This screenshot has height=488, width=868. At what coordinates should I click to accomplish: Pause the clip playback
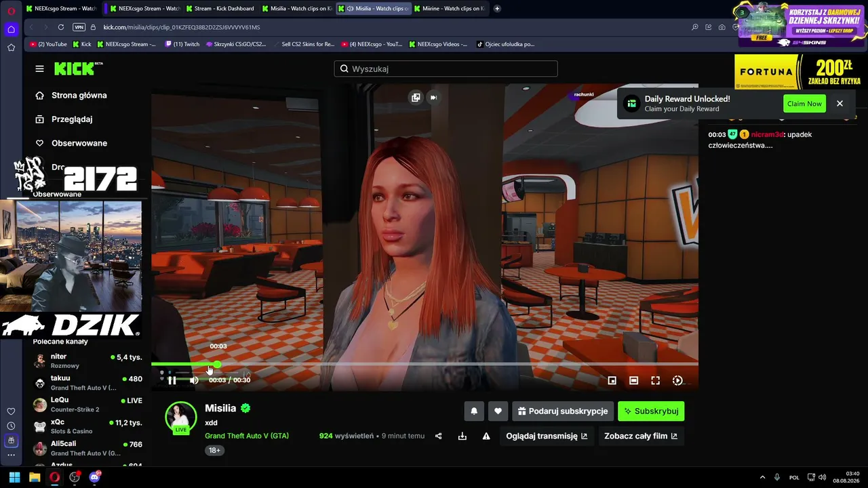[172, 380]
